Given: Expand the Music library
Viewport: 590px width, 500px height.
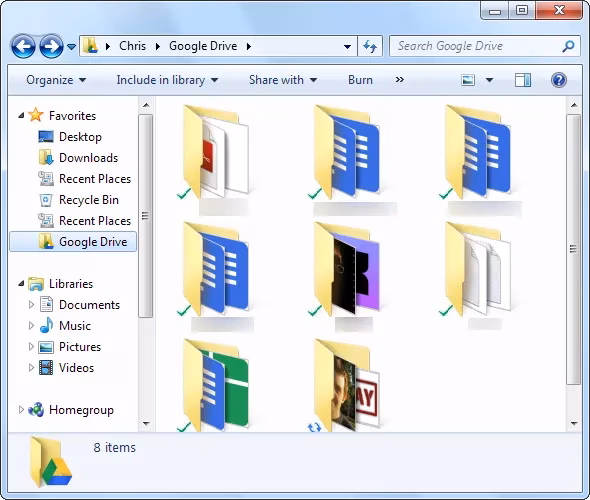Looking at the screenshot, I should click(32, 325).
